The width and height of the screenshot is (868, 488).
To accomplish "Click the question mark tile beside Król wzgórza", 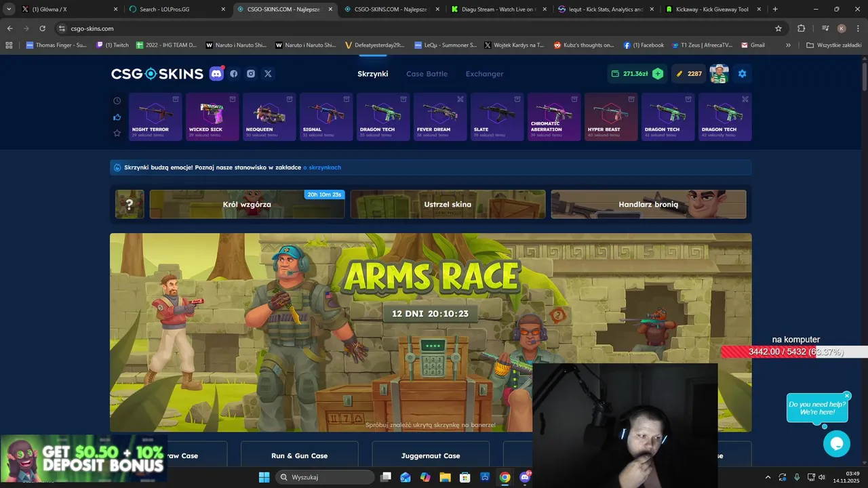I will click(130, 204).
